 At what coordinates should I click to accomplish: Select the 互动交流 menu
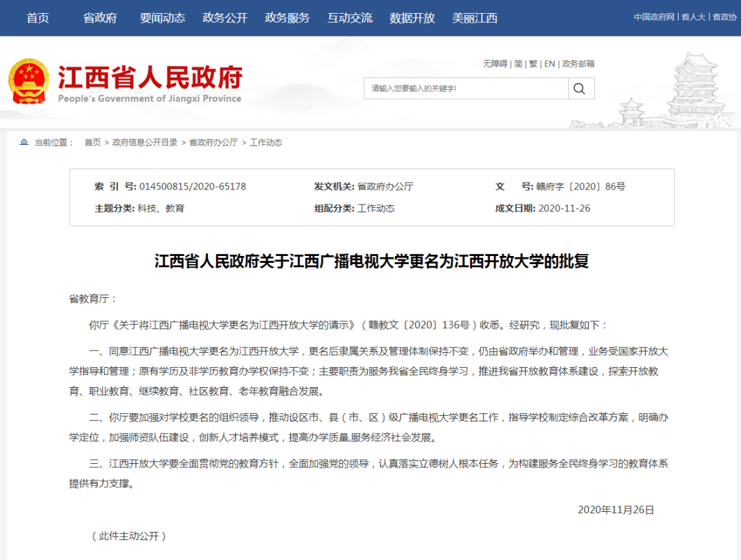350,18
